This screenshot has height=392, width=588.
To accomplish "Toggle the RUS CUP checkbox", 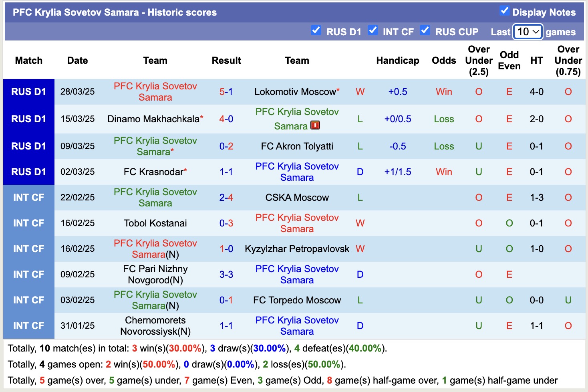I will [425, 30].
